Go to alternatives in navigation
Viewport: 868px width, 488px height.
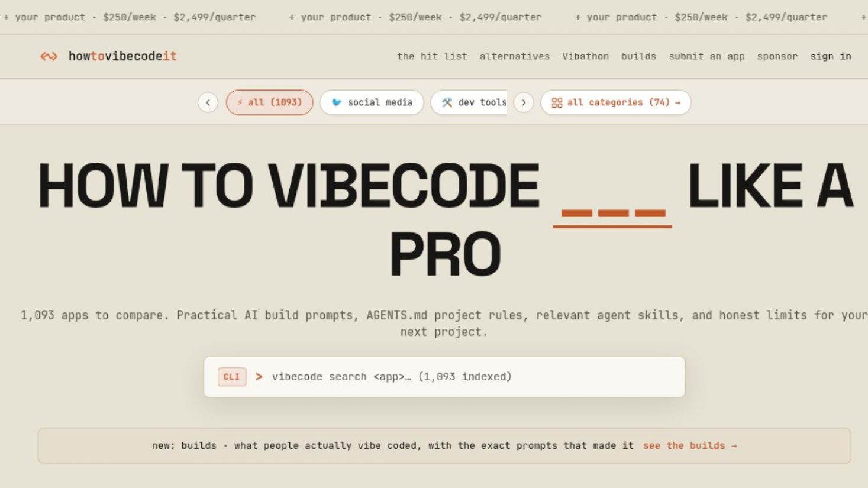(x=514, y=56)
